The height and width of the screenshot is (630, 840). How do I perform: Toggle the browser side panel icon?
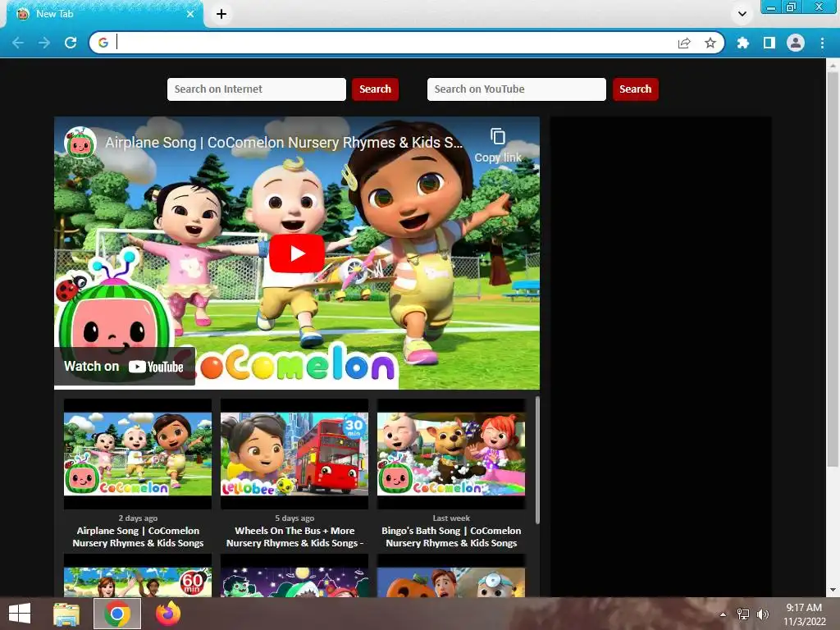pos(769,43)
